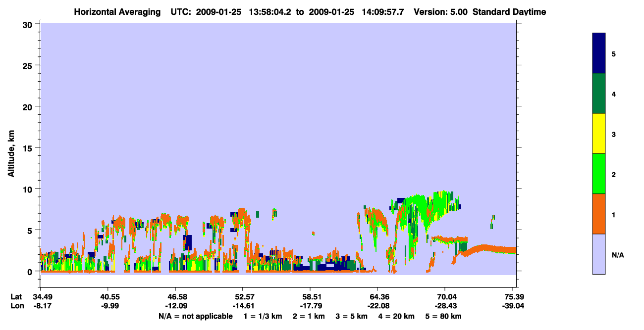The width and height of the screenshot is (644, 330).
Task: Click the 'Lat' axis row label
Action: click(16, 297)
